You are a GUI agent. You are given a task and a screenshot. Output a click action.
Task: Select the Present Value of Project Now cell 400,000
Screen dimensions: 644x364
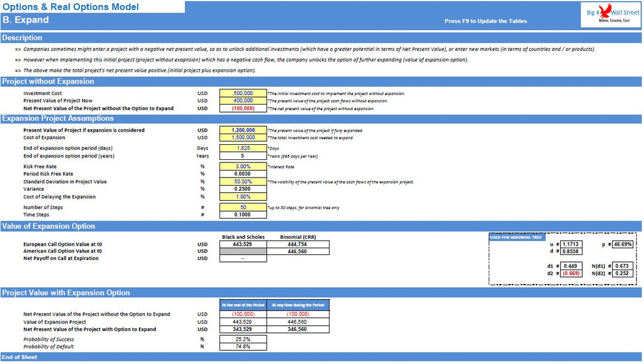click(243, 101)
